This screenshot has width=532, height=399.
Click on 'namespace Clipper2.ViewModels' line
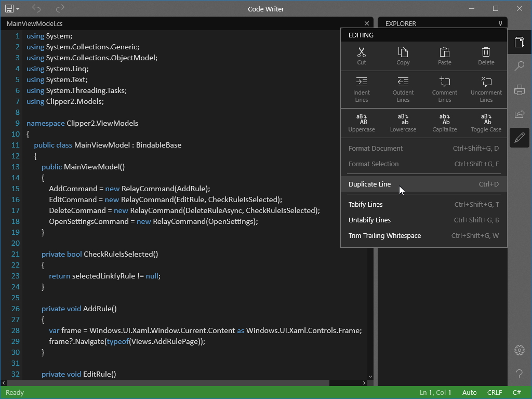(83, 123)
